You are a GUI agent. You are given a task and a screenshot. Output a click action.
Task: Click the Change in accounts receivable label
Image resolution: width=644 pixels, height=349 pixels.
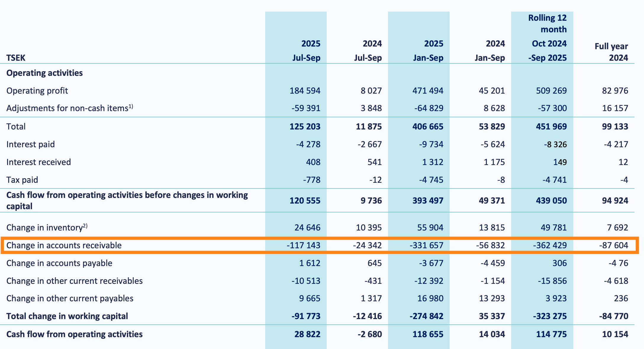click(x=64, y=245)
